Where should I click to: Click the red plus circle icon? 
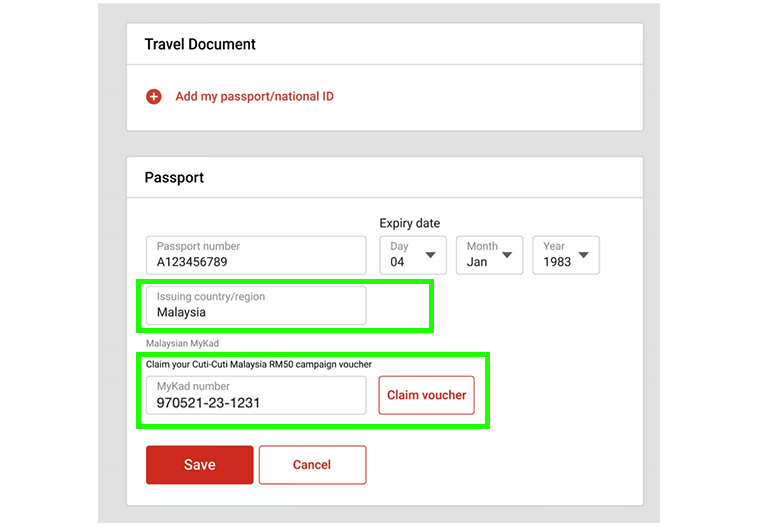(x=153, y=97)
